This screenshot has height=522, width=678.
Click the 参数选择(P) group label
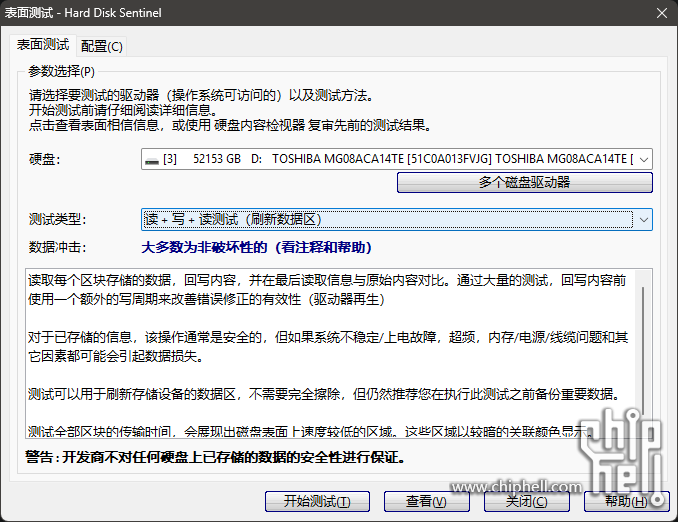pyautogui.click(x=61, y=71)
